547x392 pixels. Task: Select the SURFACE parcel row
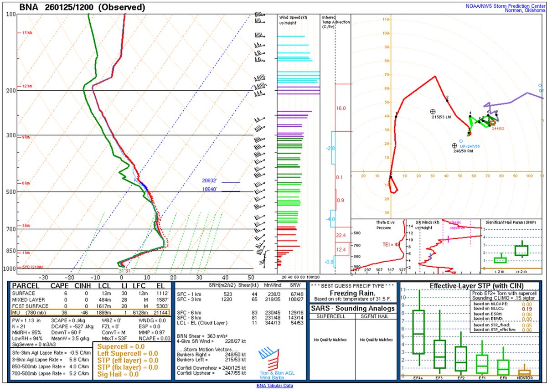(x=90, y=294)
